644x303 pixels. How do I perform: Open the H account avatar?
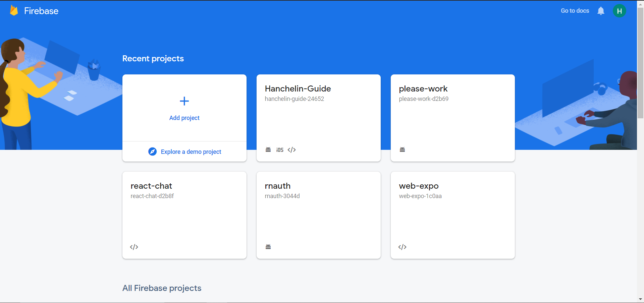tap(619, 11)
